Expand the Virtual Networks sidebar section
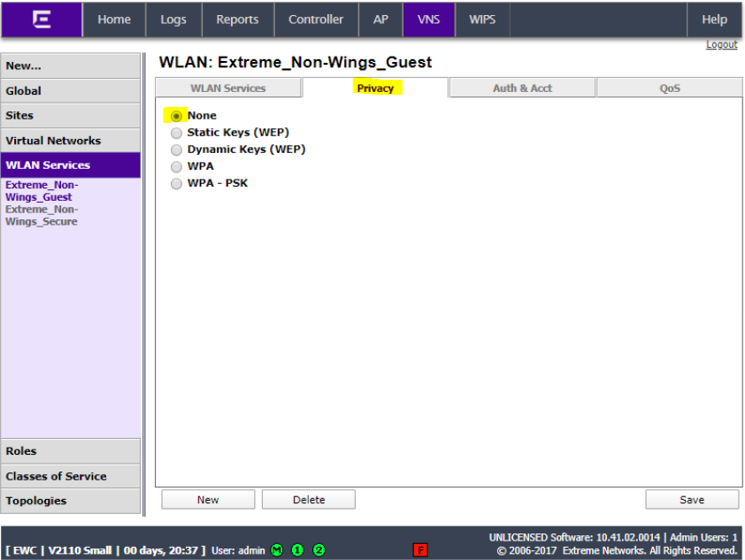The width and height of the screenshot is (745, 560). pos(70,141)
